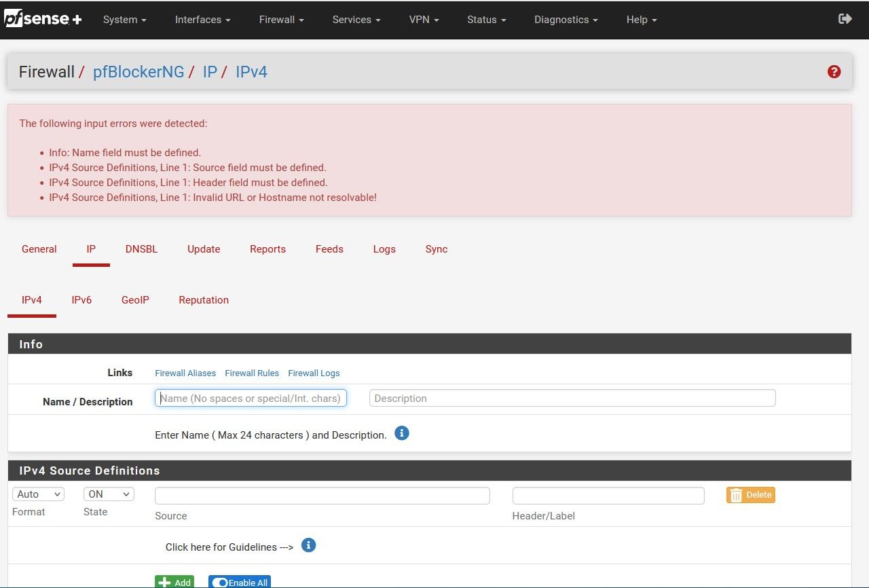The height and width of the screenshot is (588, 869).
Task: Open the red help question mark icon
Action: click(x=834, y=71)
